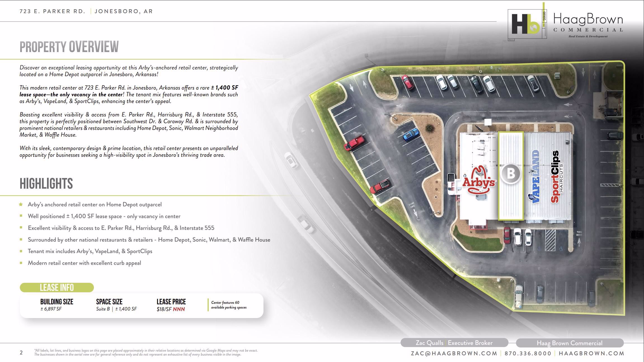Click the Modern retail center curb appeal highlight

click(84, 263)
